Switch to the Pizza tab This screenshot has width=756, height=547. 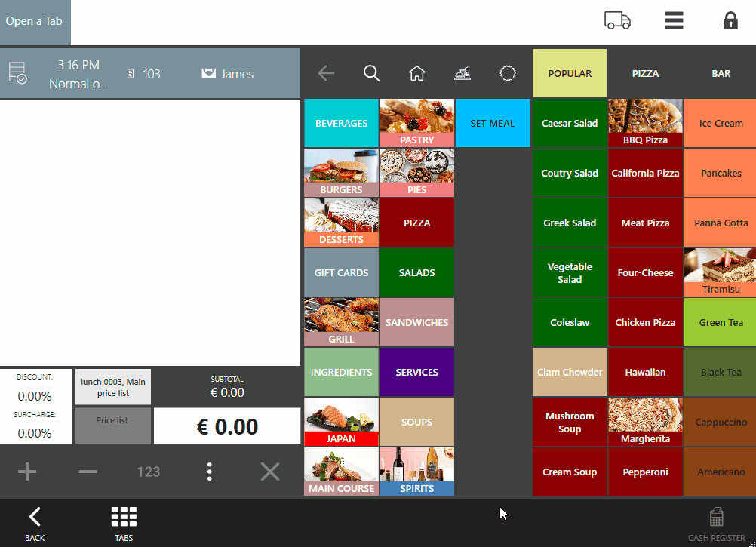(x=645, y=74)
